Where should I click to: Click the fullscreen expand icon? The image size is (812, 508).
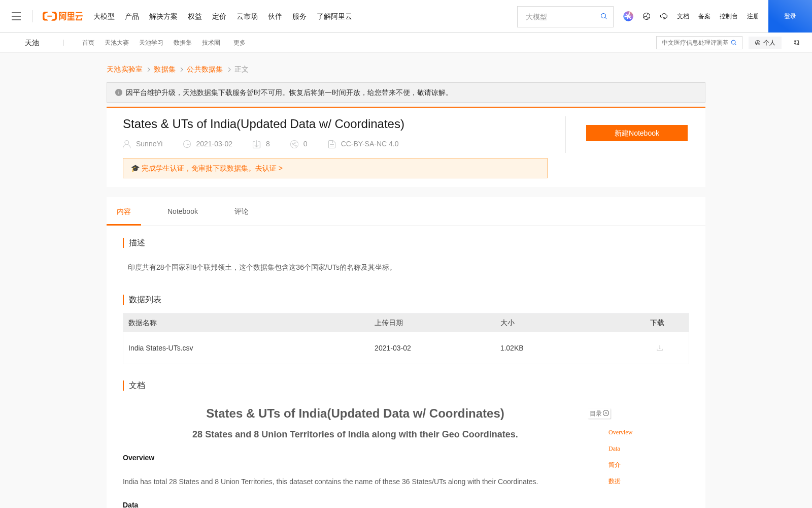[797, 43]
